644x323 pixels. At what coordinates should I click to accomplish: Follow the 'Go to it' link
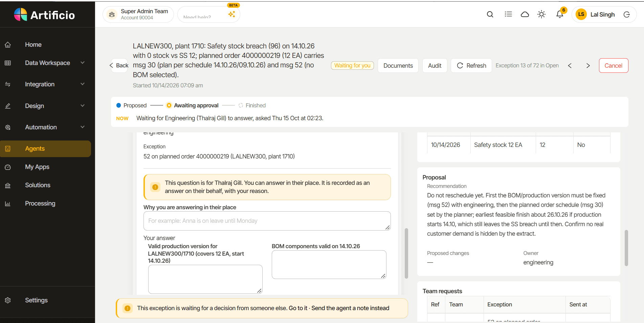click(298, 308)
